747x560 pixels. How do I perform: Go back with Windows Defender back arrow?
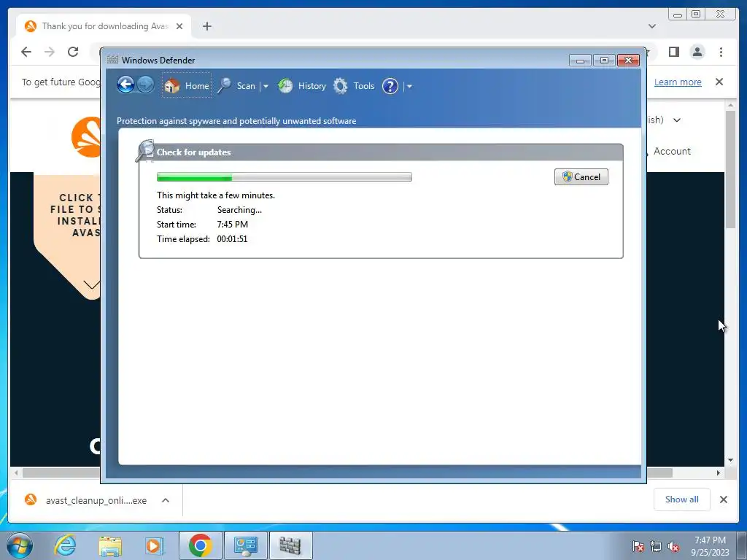click(125, 85)
